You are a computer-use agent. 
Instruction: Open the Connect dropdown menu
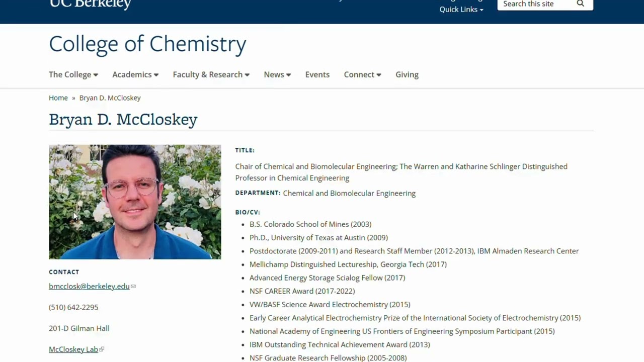tap(362, 74)
